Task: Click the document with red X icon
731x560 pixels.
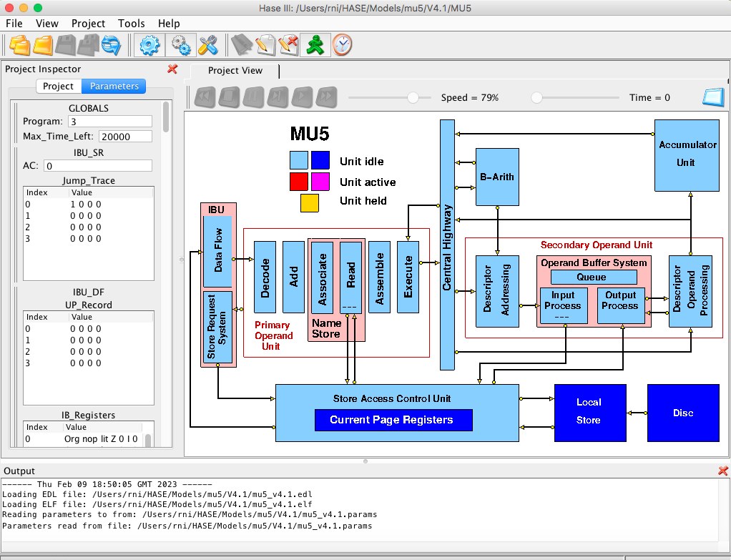Action: click(x=288, y=45)
